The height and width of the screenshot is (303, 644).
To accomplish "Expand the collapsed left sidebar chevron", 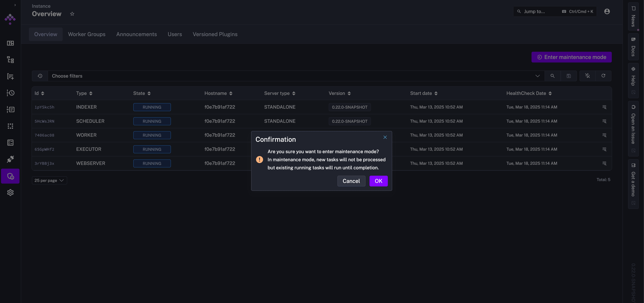I will tap(15, 5).
